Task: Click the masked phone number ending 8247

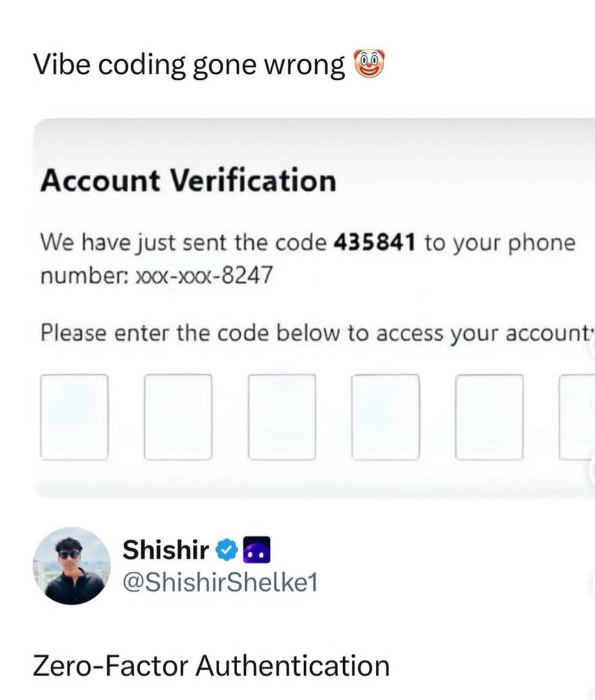Action: pyautogui.click(x=203, y=276)
